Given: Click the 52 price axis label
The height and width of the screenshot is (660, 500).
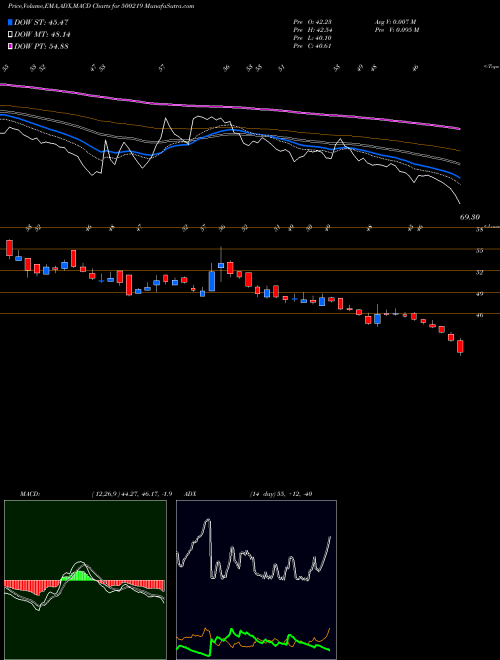Looking at the screenshot, I should click(x=479, y=272).
